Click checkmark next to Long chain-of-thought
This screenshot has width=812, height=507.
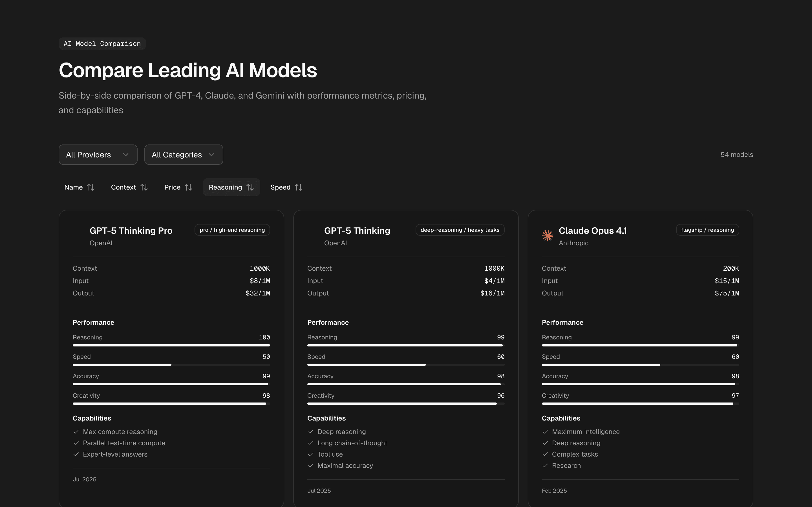pyautogui.click(x=311, y=443)
